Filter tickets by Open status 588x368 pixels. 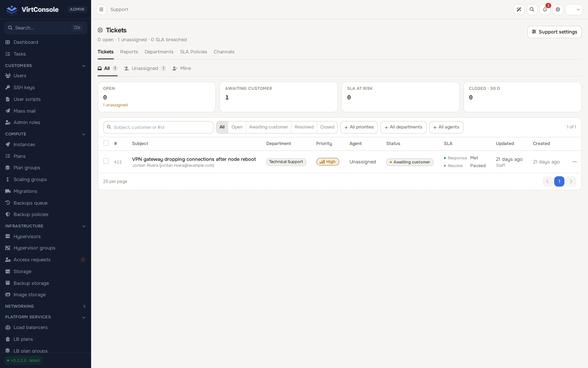(237, 127)
